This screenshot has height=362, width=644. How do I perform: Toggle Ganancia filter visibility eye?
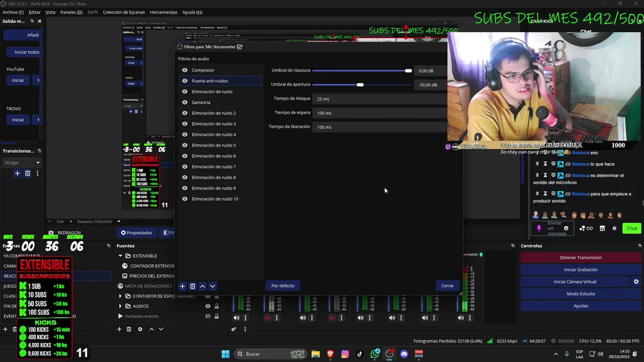coord(185,103)
